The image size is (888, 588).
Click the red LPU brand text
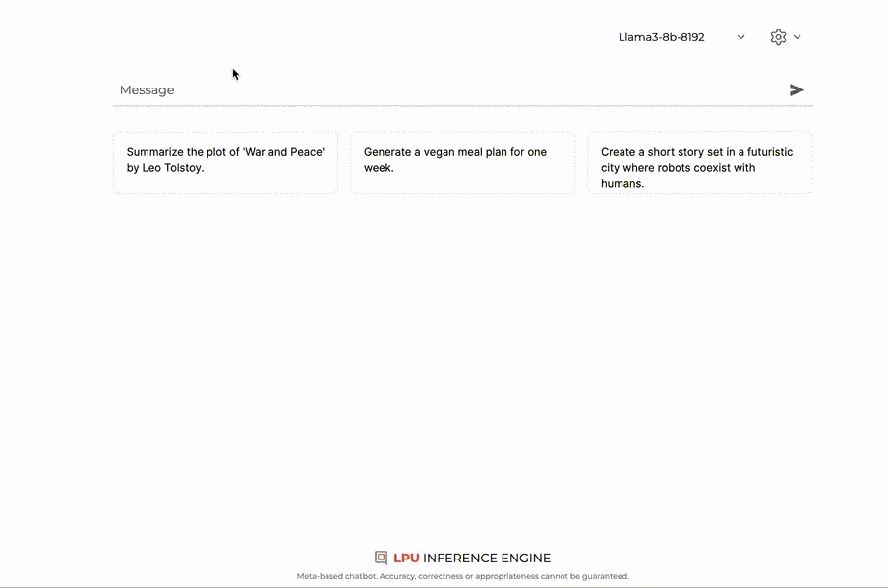point(406,558)
